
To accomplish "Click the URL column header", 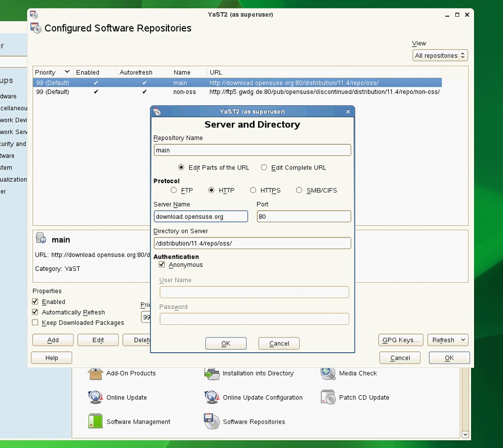I will click(x=324, y=72).
